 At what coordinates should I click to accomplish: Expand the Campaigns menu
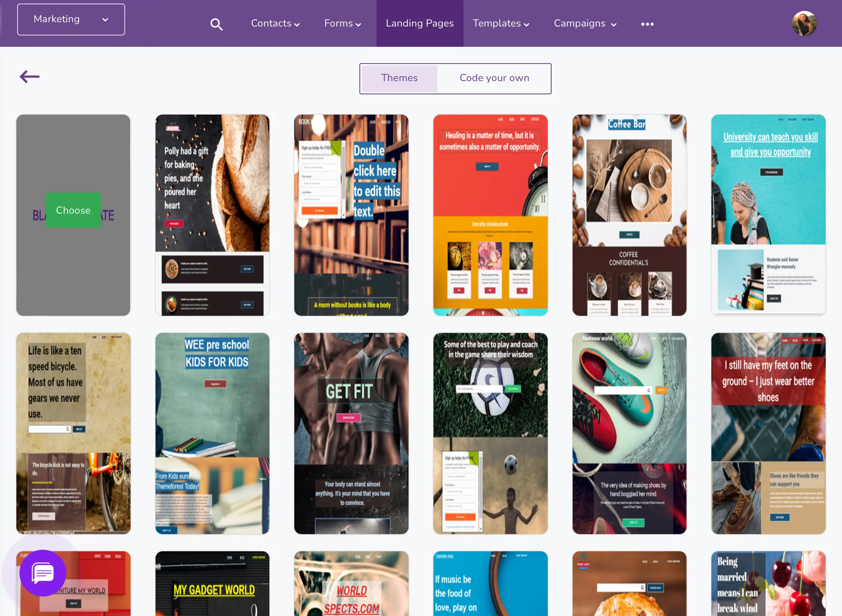[x=585, y=23]
